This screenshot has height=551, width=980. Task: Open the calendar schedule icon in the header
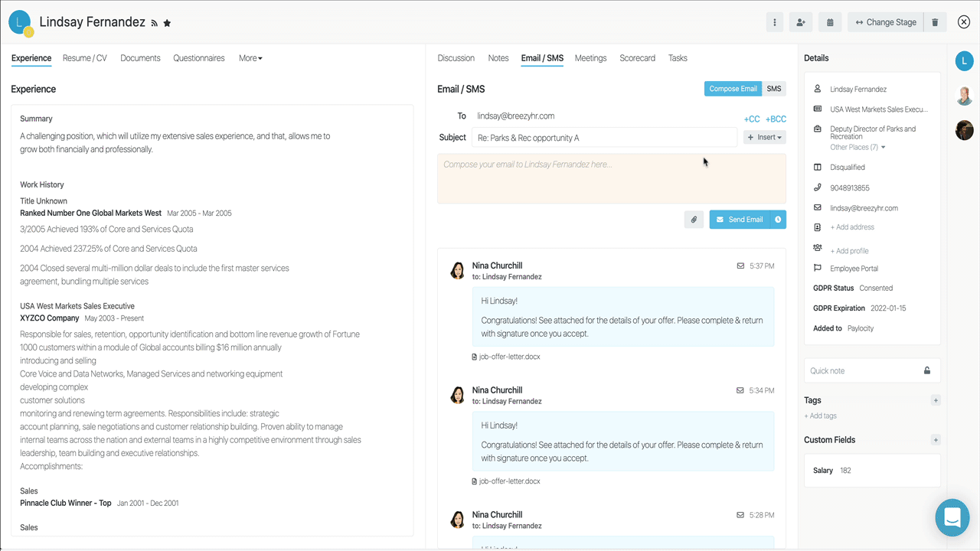tap(830, 22)
